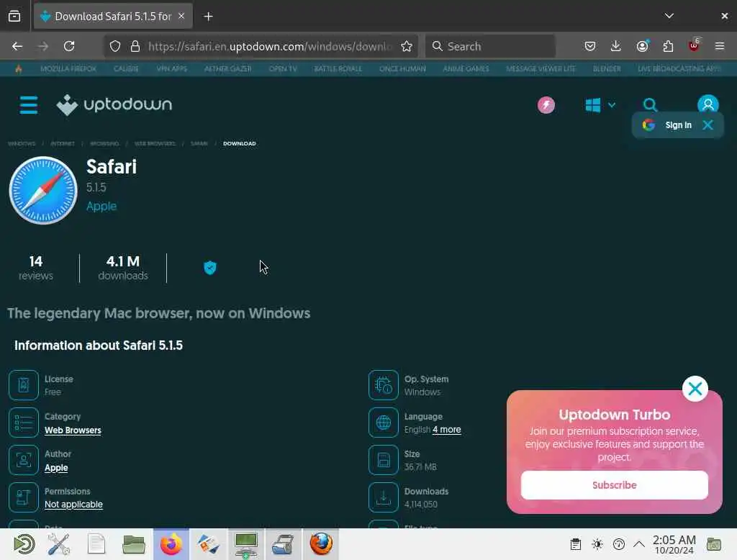Image resolution: width=737 pixels, height=560 pixels.
Task: Expand hidden system tray icons
Action: pos(639,544)
